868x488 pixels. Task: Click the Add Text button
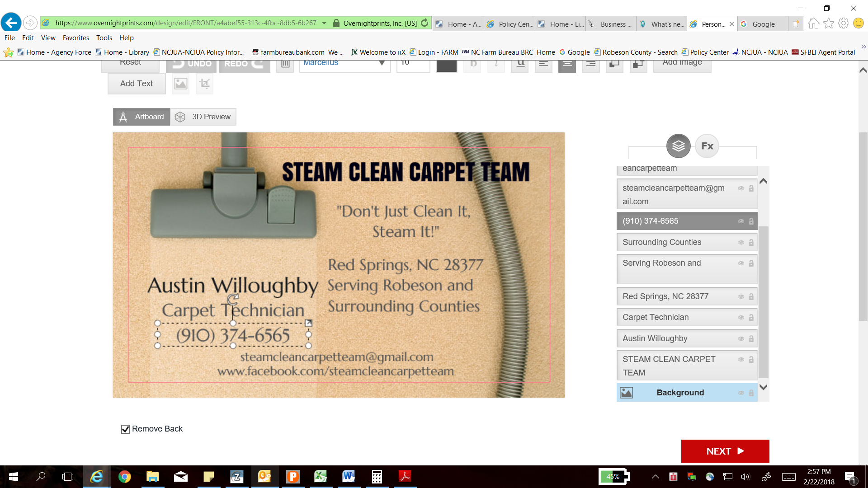coord(136,84)
